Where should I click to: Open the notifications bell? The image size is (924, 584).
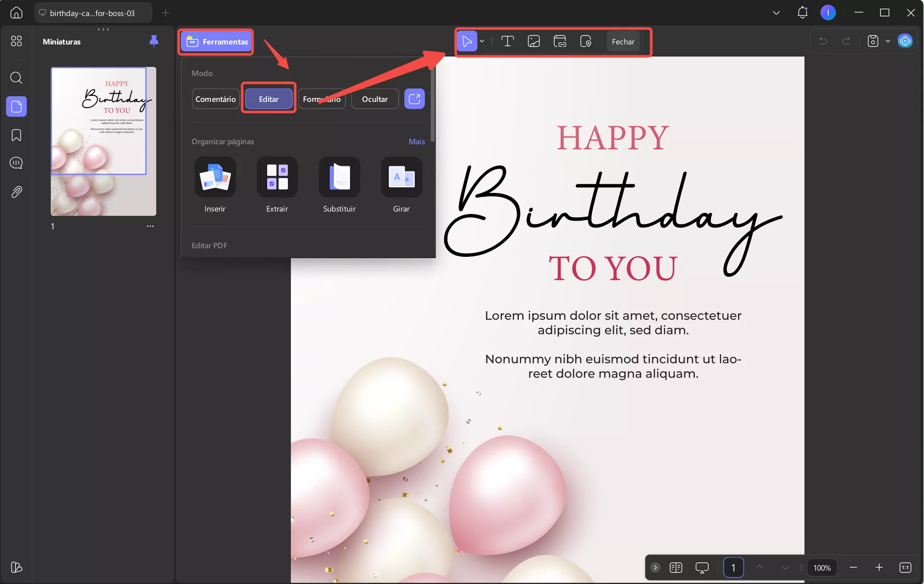(x=802, y=13)
